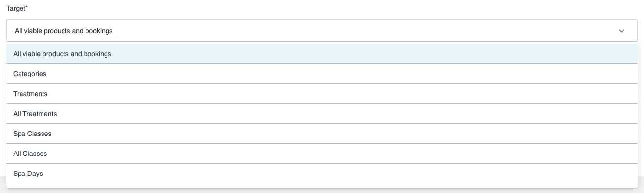The width and height of the screenshot is (644, 193).
Task: Apply target All Treatments
Action: click(x=322, y=114)
